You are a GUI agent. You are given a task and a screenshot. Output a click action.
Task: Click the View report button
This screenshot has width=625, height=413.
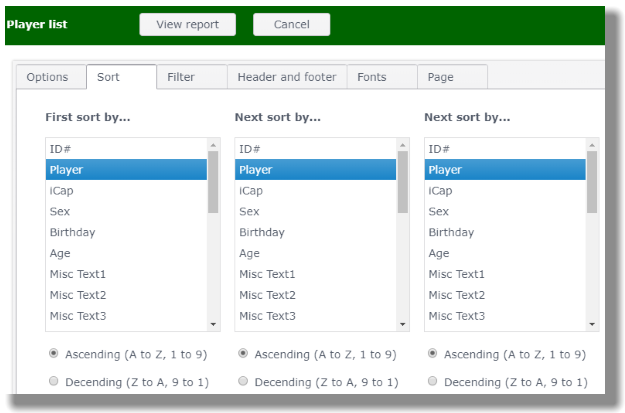[187, 24]
